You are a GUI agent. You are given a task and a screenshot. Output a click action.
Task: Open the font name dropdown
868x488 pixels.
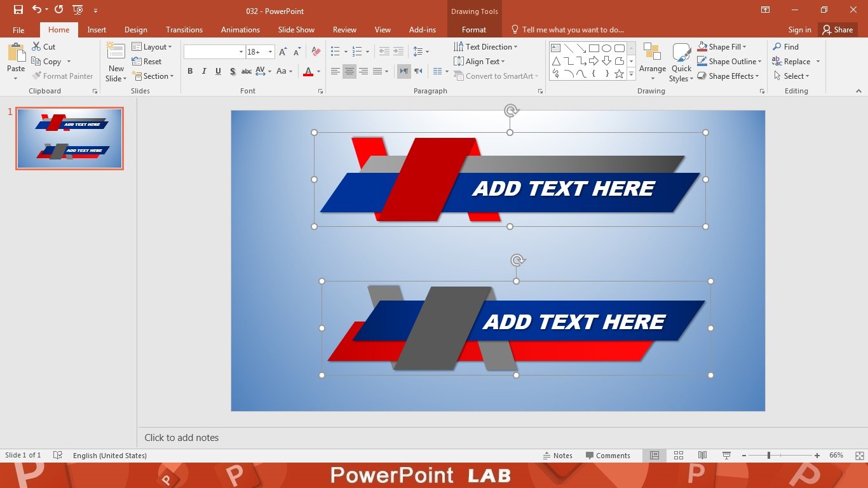pos(241,52)
